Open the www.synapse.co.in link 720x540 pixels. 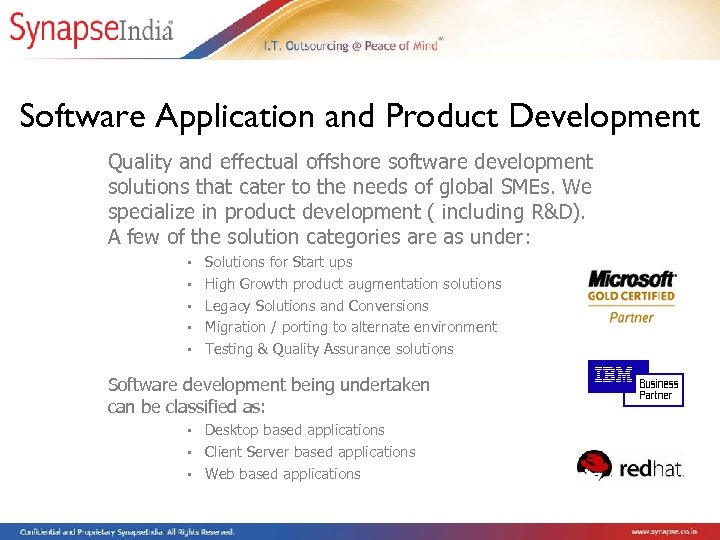tap(664, 532)
